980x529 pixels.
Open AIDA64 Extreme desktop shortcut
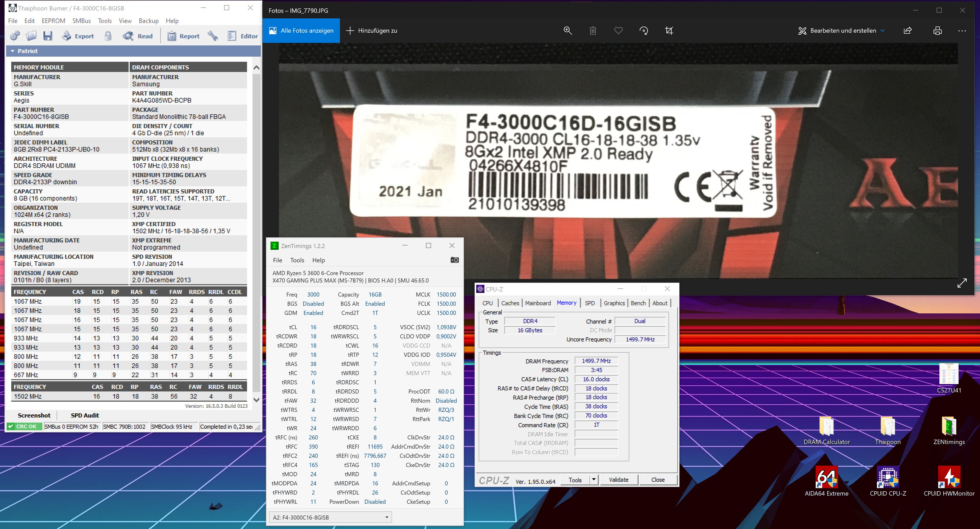tap(826, 477)
